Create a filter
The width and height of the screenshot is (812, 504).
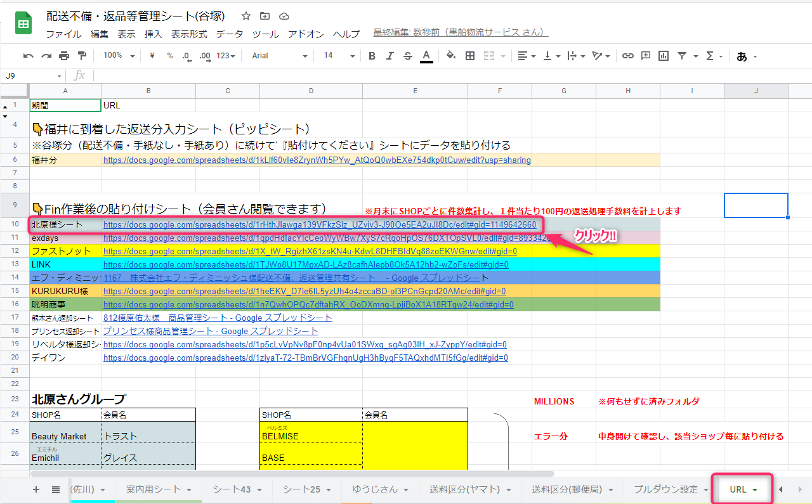click(681, 56)
